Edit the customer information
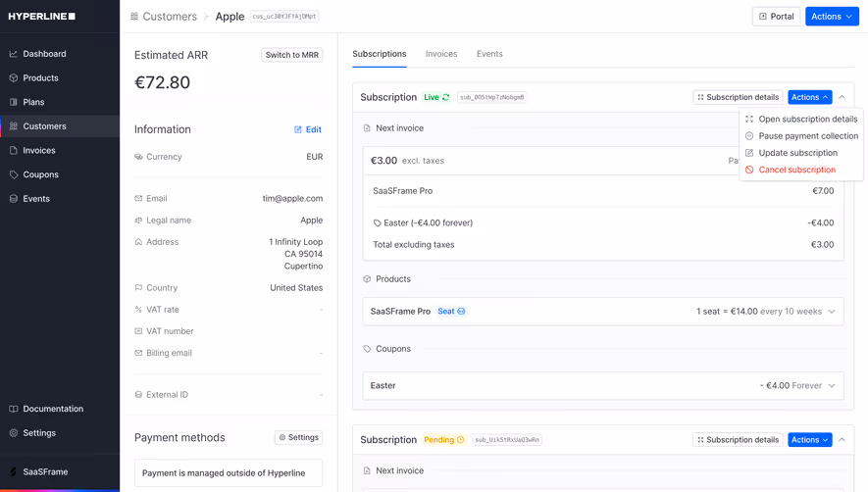The height and width of the screenshot is (492, 868). tap(308, 129)
